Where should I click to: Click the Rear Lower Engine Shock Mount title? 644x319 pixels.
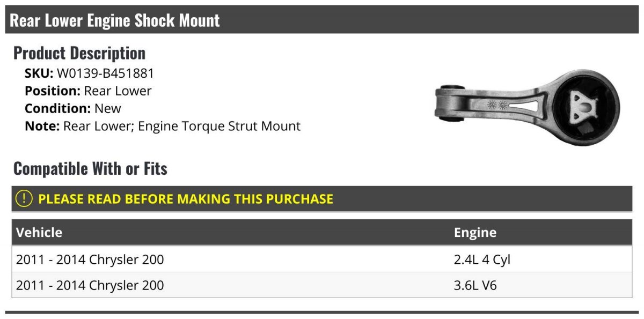click(x=115, y=20)
